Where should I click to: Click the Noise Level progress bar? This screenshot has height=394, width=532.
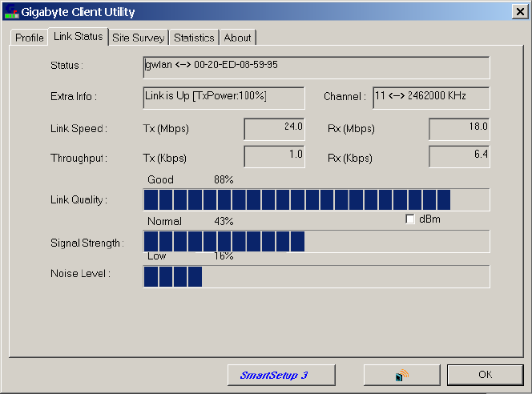coord(316,277)
